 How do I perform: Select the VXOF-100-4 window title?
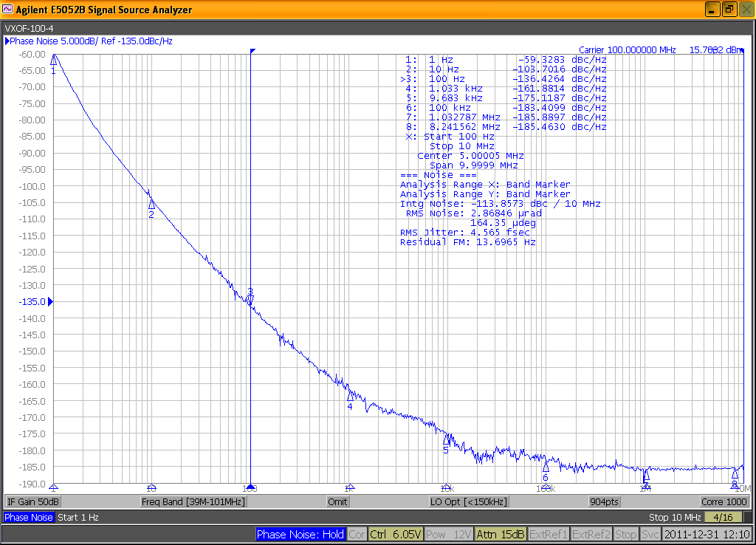pyautogui.click(x=29, y=29)
